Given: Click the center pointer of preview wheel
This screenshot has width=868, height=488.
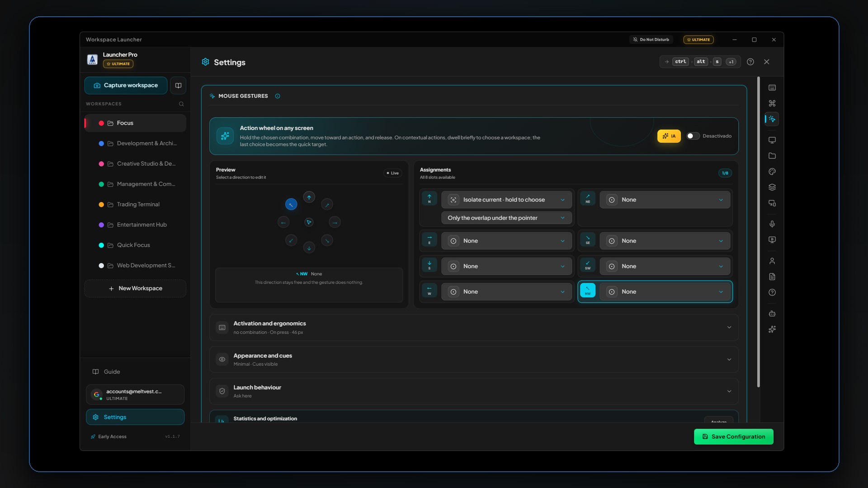Looking at the screenshot, I should (309, 222).
